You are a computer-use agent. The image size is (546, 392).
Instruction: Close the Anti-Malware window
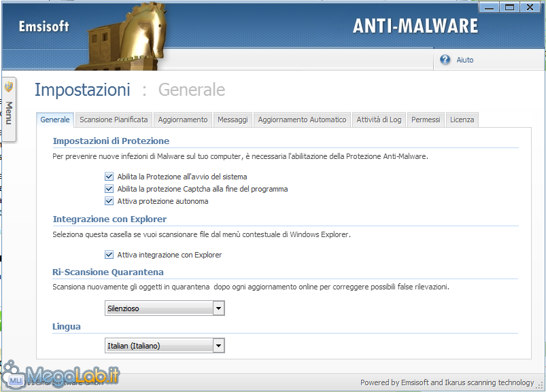(530, 7)
